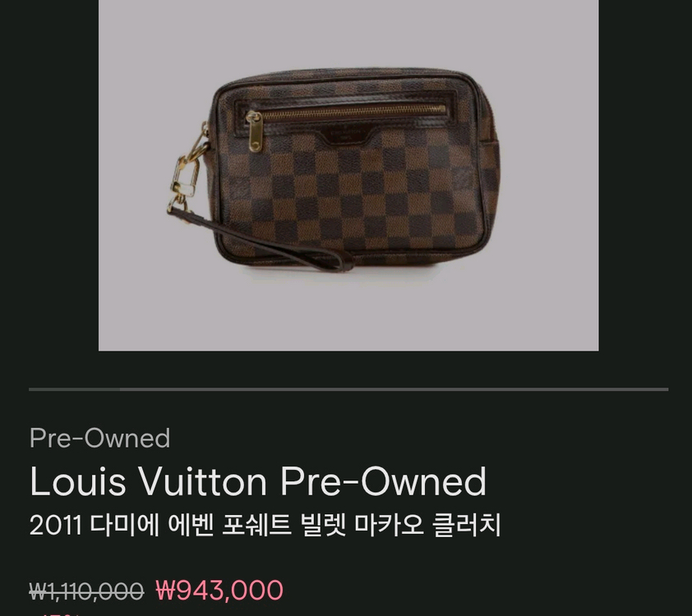Open the Damier clutch product photo
The height and width of the screenshot is (616, 692).
pos(348,175)
